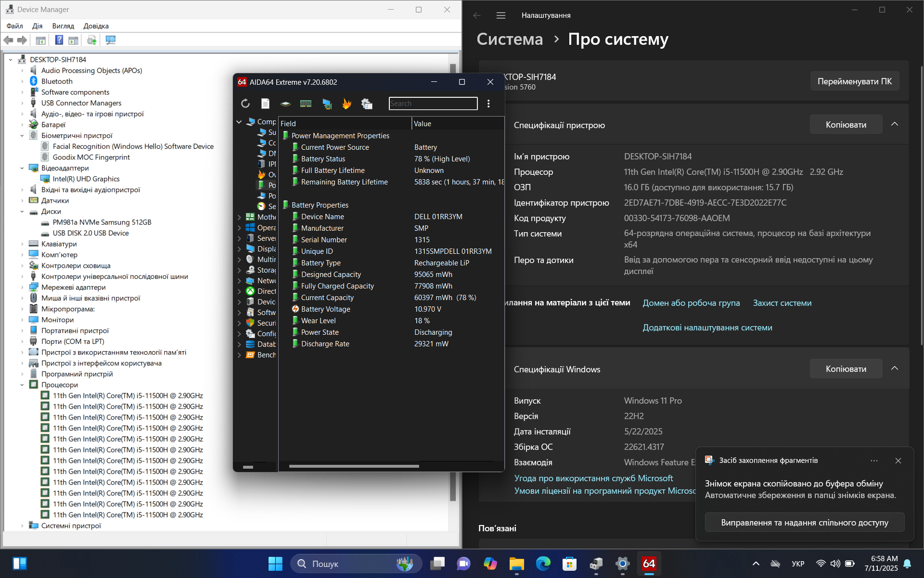Viewport: 924px width, 578px height.
Task: Click the blue Help icon in Device Manager
Action: coord(59,40)
